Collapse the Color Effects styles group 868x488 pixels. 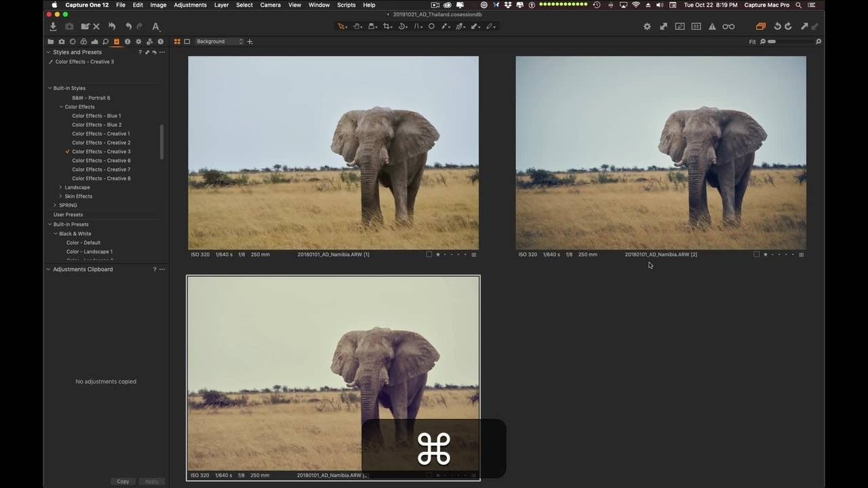tap(60, 106)
